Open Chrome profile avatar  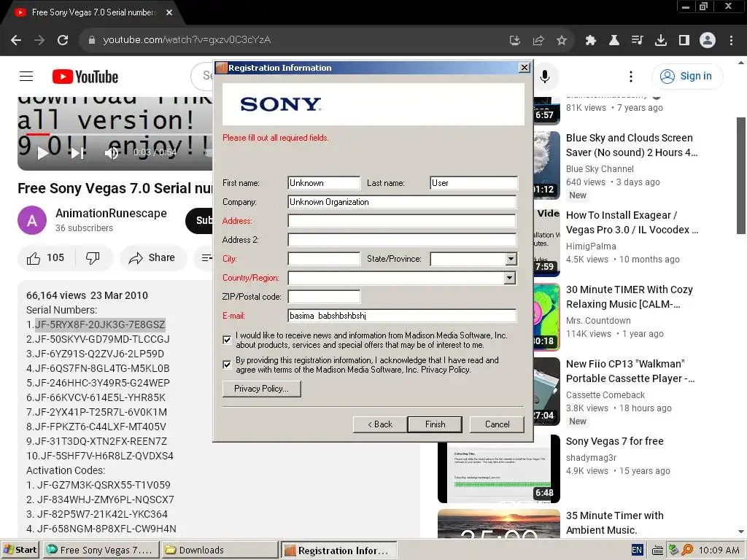(708, 40)
